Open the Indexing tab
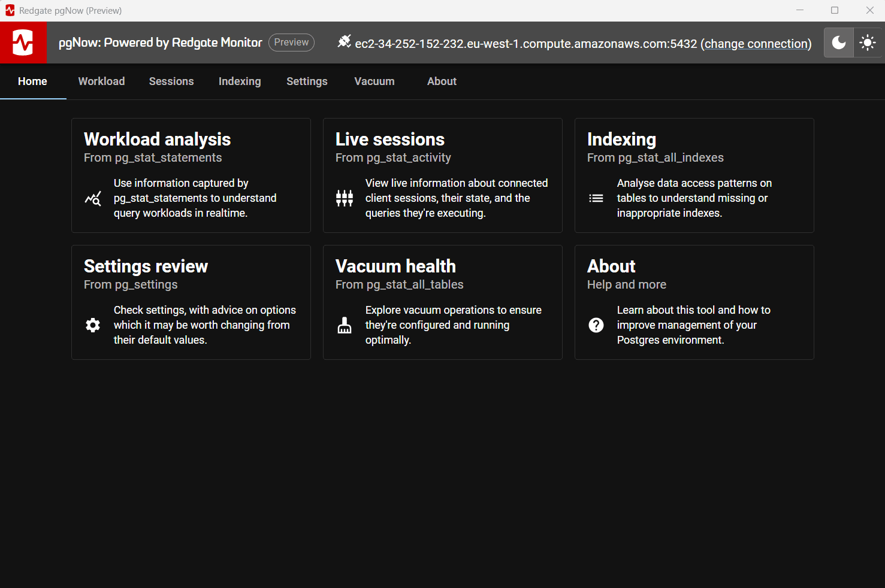This screenshot has height=588, width=885. coord(240,81)
